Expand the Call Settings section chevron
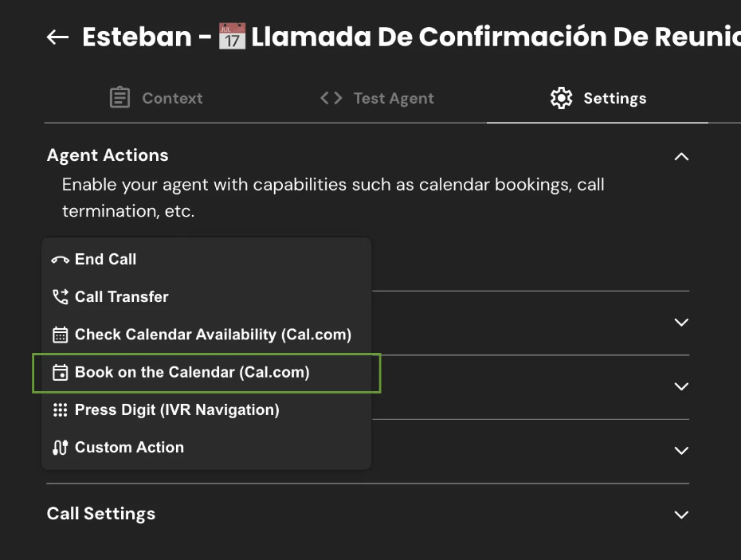This screenshot has width=741, height=560. (681, 515)
